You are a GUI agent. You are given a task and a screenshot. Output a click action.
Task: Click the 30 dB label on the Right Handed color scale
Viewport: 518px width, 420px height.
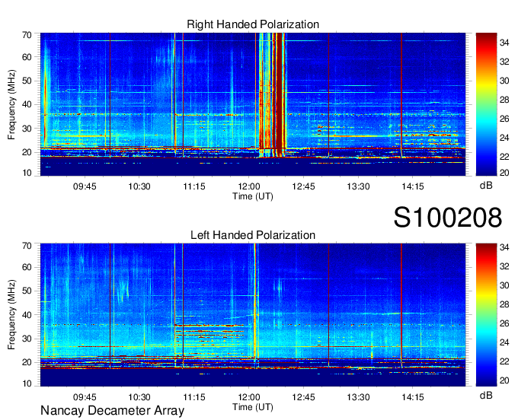coord(504,81)
